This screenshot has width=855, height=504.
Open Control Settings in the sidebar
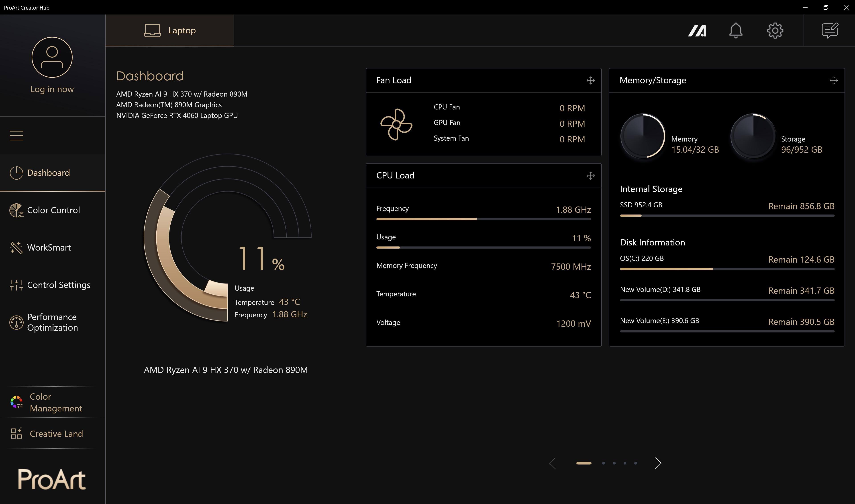[x=58, y=285]
